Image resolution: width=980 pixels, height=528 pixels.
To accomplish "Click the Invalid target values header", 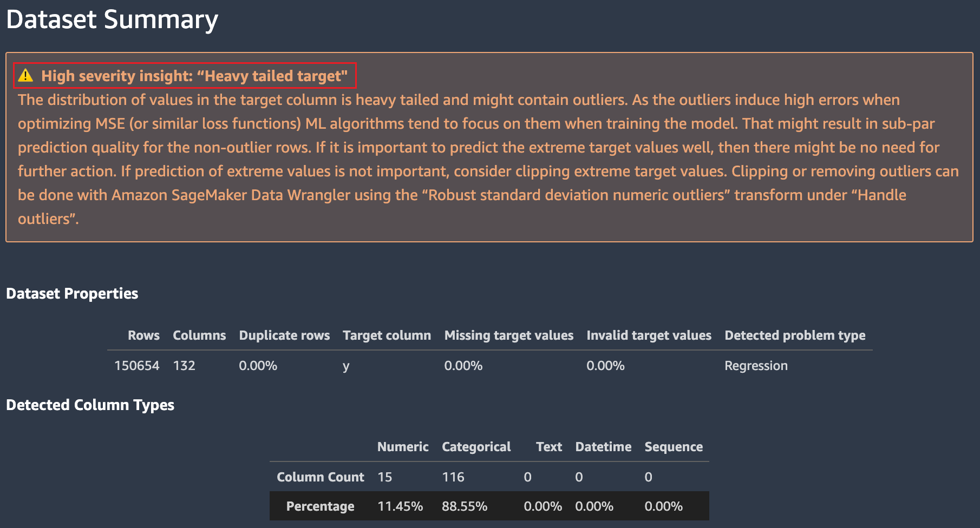I will click(649, 335).
